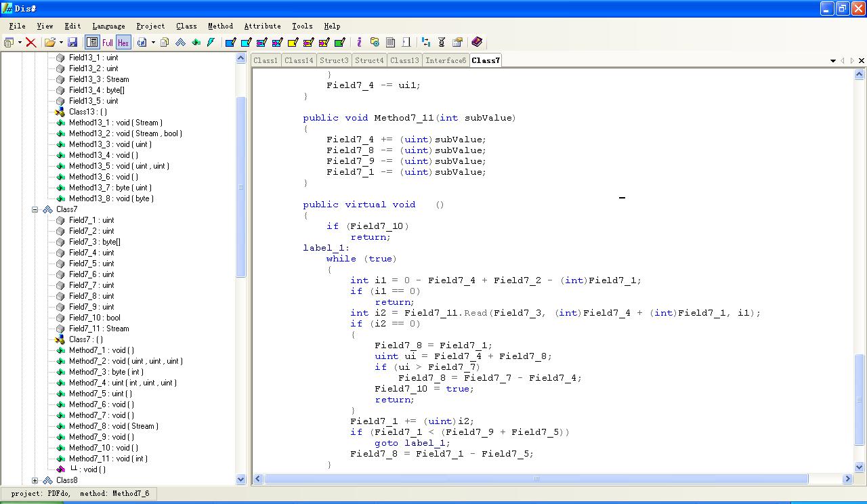867x504 pixels.
Task: Open the C# language dropdown arrow
Action: point(152,43)
